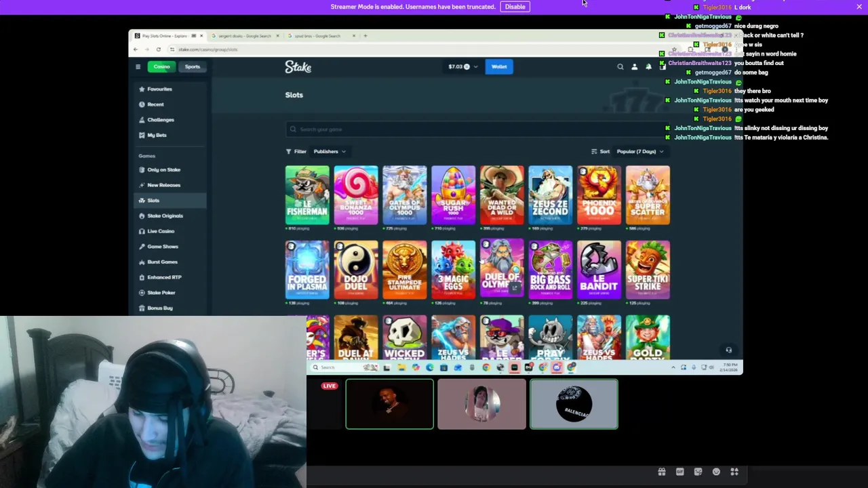This screenshot has width=868, height=488.
Task: Click Discord icon in the Windows taskbar
Action: pos(557,367)
